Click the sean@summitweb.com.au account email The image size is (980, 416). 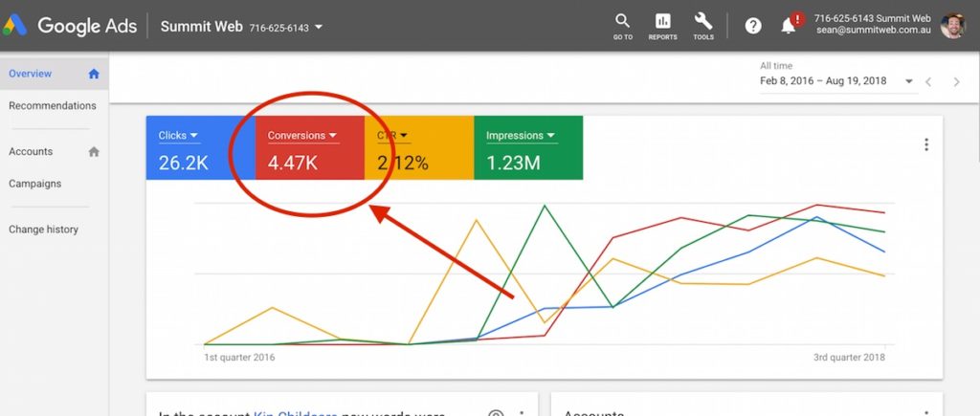point(873,30)
